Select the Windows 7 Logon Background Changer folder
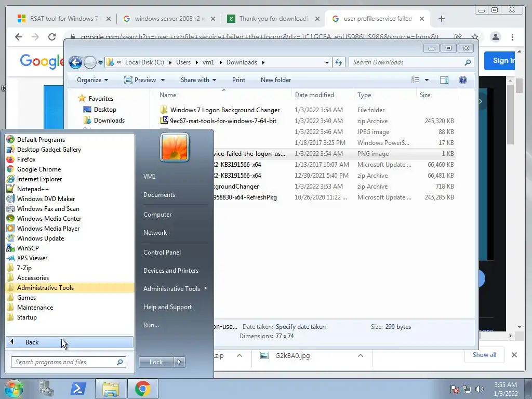 click(x=224, y=110)
